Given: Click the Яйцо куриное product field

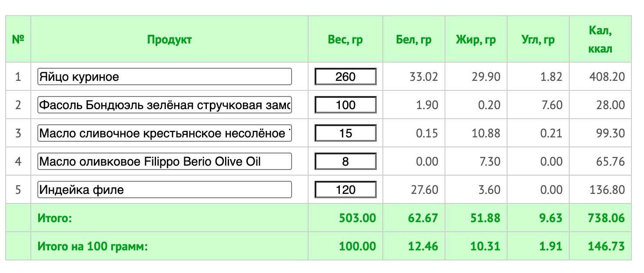Looking at the screenshot, I should [165, 77].
